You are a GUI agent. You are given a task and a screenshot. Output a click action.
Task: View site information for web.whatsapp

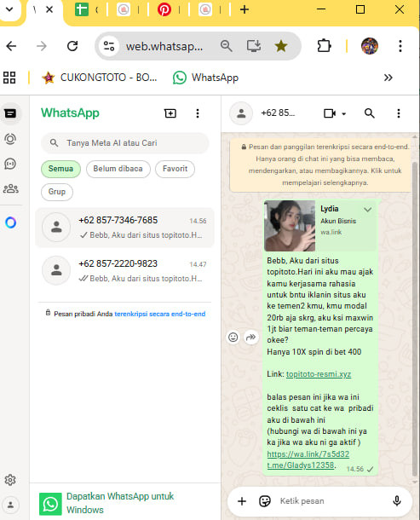coord(109,46)
